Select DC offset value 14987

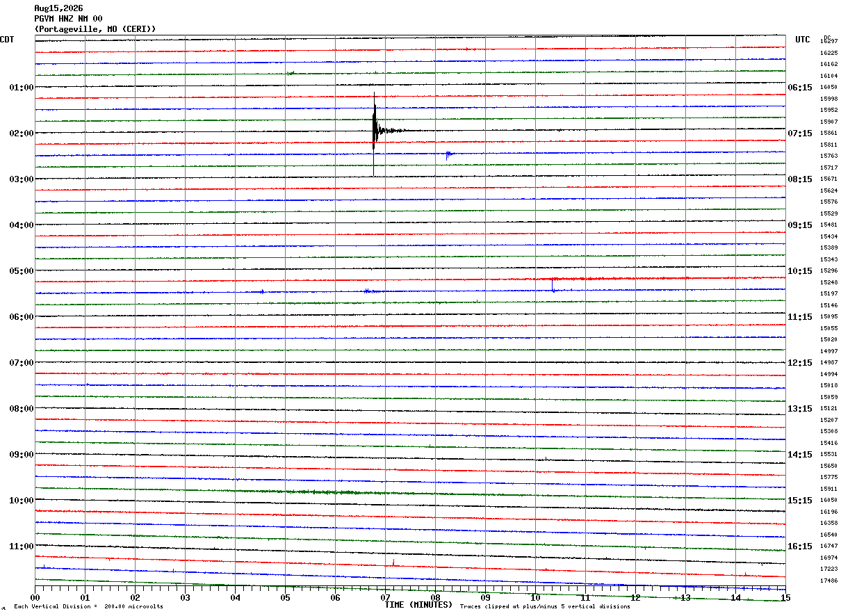tap(828, 362)
